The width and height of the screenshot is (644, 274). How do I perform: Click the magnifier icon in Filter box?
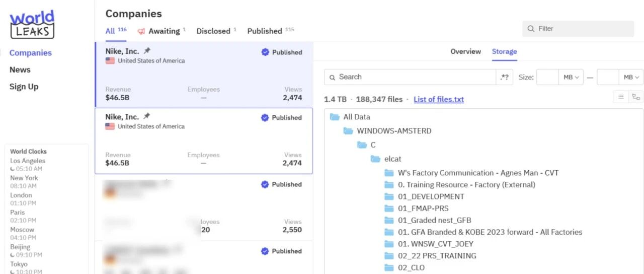531,29
